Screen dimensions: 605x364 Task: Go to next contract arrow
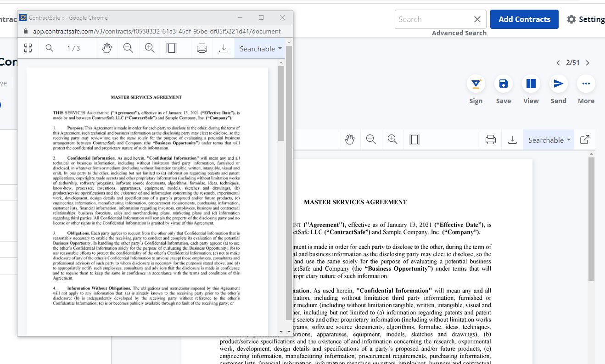[x=588, y=63]
